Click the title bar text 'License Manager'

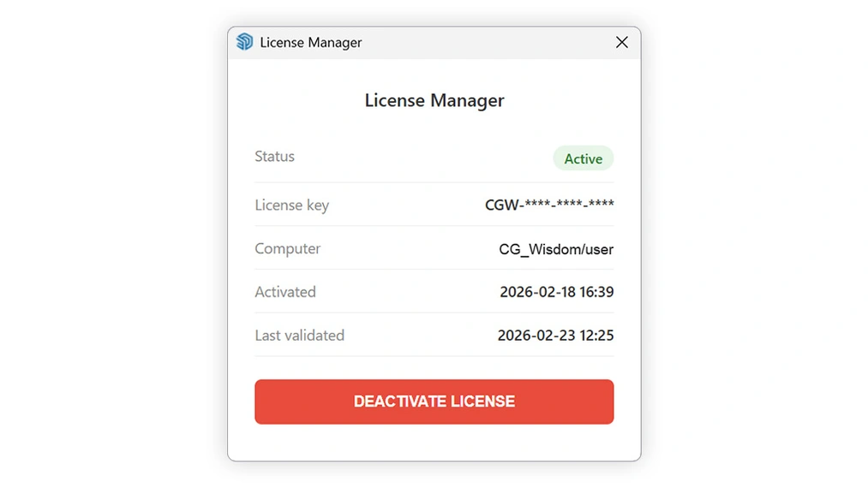pos(311,43)
